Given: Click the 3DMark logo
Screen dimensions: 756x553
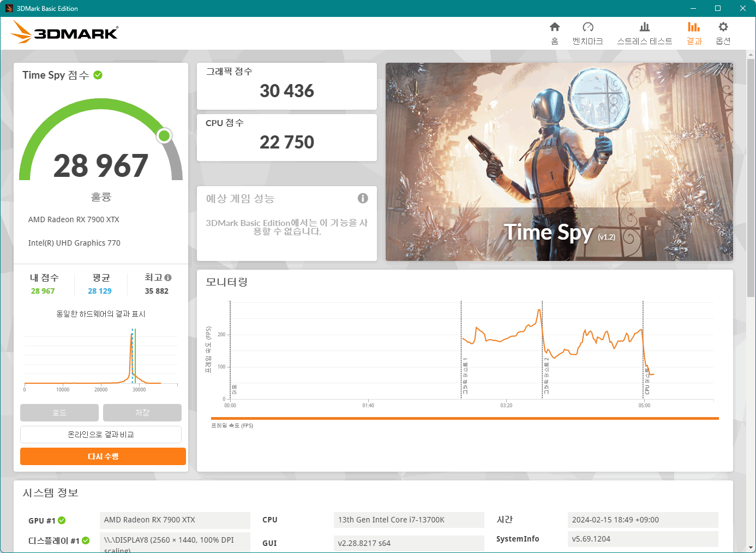Looking at the screenshot, I should [x=64, y=32].
